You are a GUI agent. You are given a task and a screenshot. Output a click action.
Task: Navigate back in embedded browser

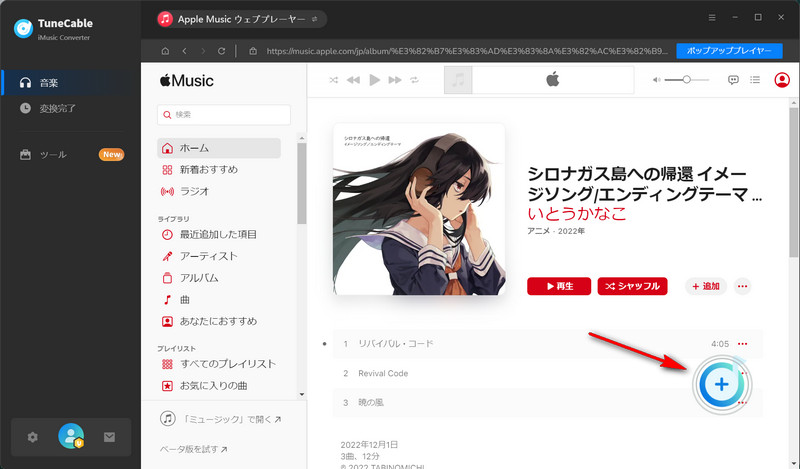point(184,51)
